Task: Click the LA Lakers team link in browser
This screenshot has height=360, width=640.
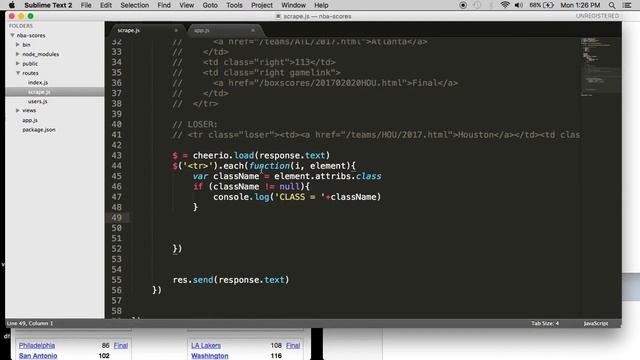Action: pos(206,345)
